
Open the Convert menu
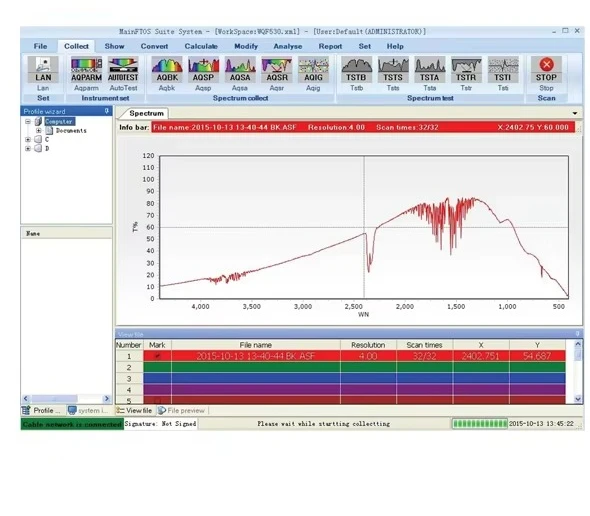(154, 46)
